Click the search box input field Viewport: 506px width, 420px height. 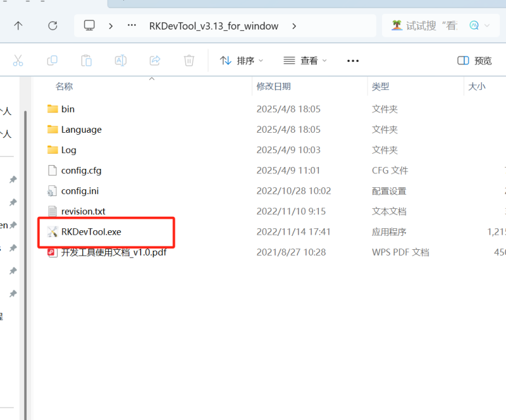coord(430,26)
